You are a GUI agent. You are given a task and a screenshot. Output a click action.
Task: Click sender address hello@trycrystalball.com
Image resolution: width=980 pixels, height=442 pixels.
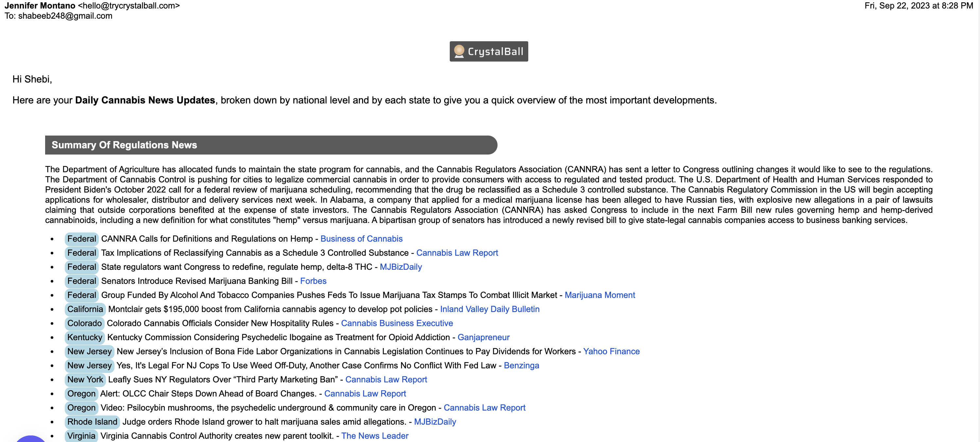pyautogui.click(x=129, y=6)
